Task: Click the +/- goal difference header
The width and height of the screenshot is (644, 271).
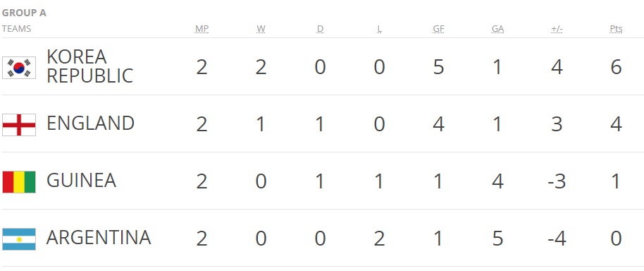Action: click(x=557, y=29)
